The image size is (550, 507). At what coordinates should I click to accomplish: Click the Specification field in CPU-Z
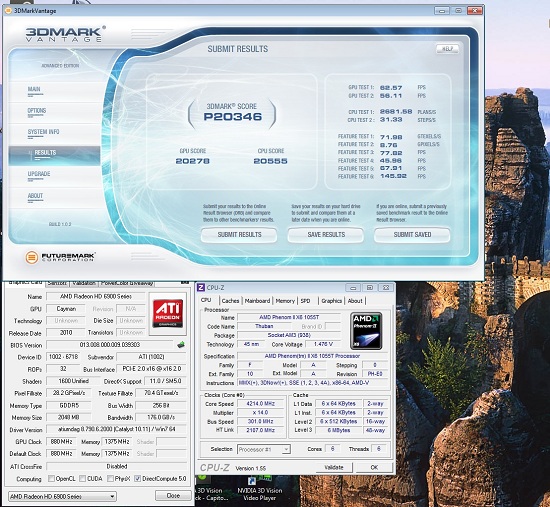click(x=313, y=356)
